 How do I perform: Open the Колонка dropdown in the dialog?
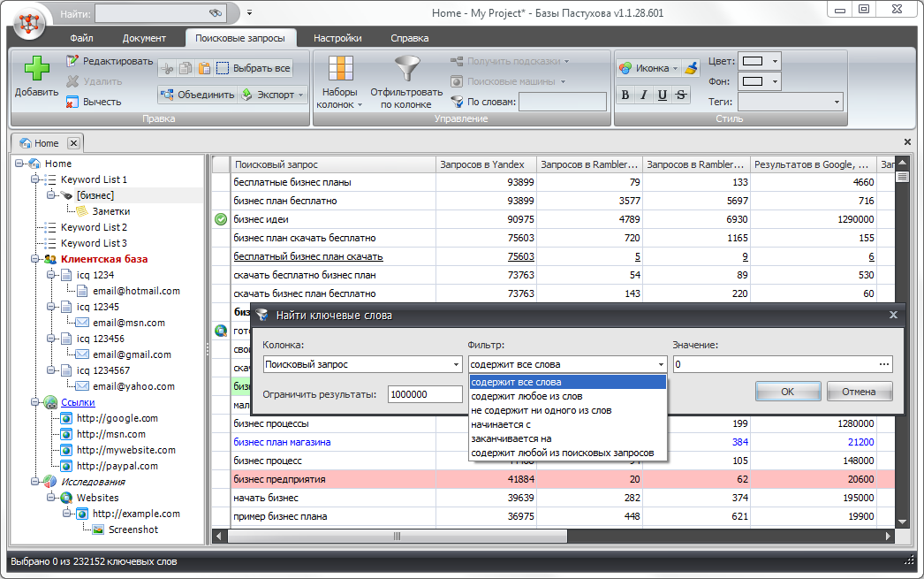(x=456, y=364)
